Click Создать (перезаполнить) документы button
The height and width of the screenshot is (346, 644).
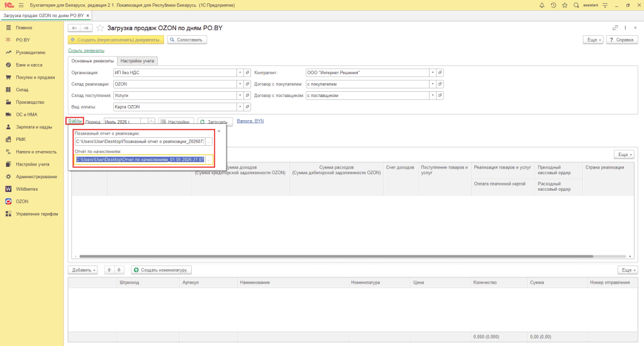[116, 40]
